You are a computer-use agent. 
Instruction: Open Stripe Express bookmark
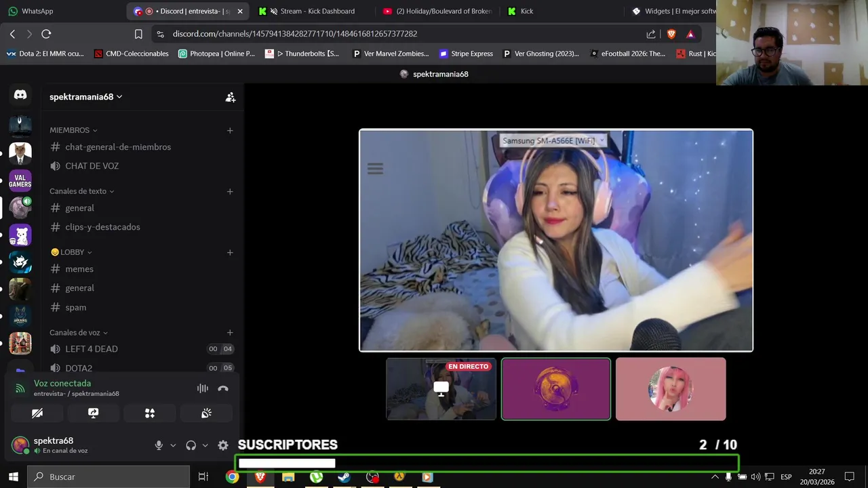(466, 54)
